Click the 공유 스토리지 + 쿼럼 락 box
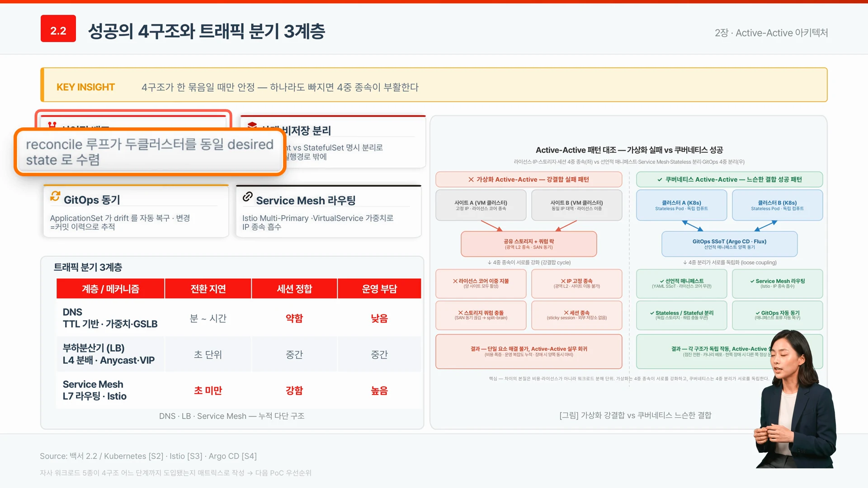 click(x=529, y=244)
